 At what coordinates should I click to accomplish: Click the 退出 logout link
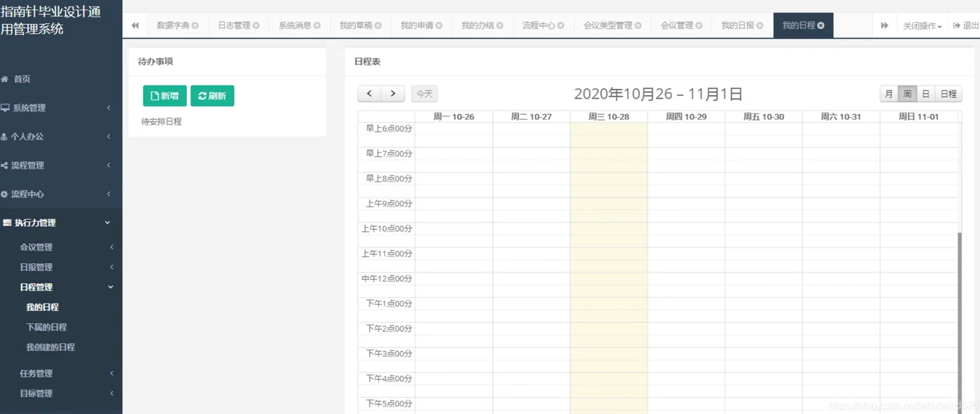(x=966, y=25)
